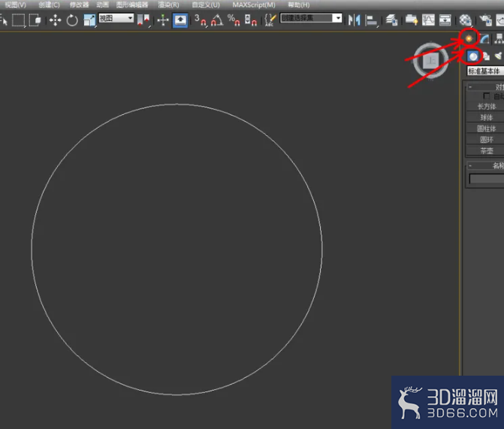This screenshot has height=429, width=504.
Task: Switch to the Create command panel tab
Action: (469, 39)
